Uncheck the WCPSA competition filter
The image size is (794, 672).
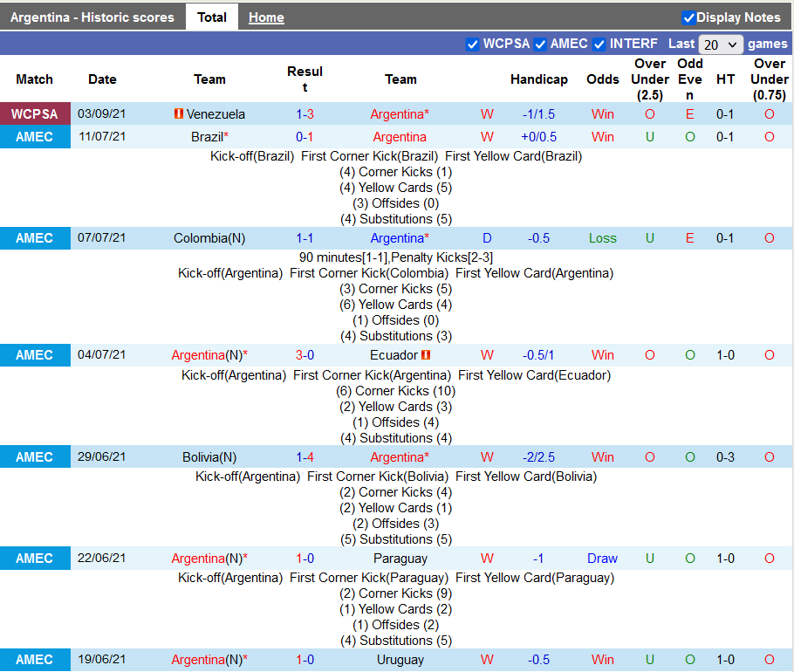pos(473,45)
